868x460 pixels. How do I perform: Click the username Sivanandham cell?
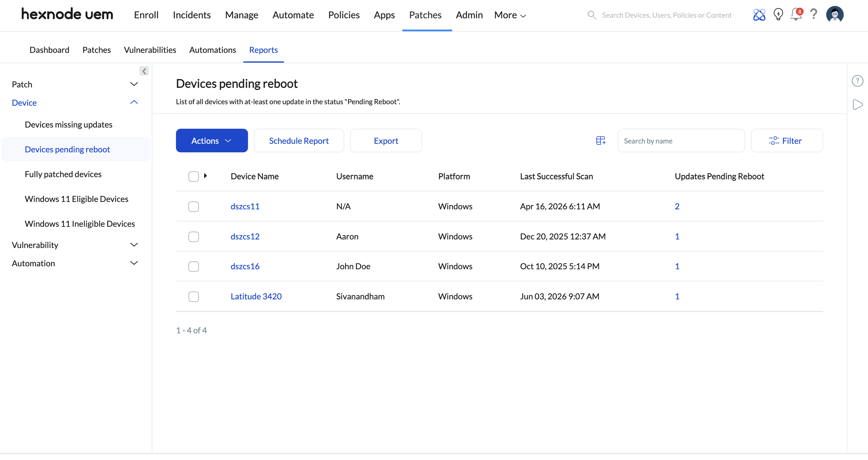[360, 296]
